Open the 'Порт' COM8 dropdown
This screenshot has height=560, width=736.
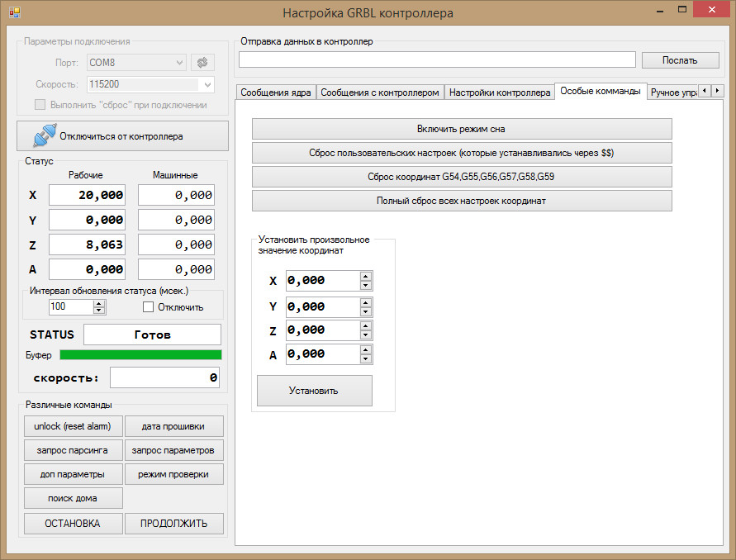136,63
